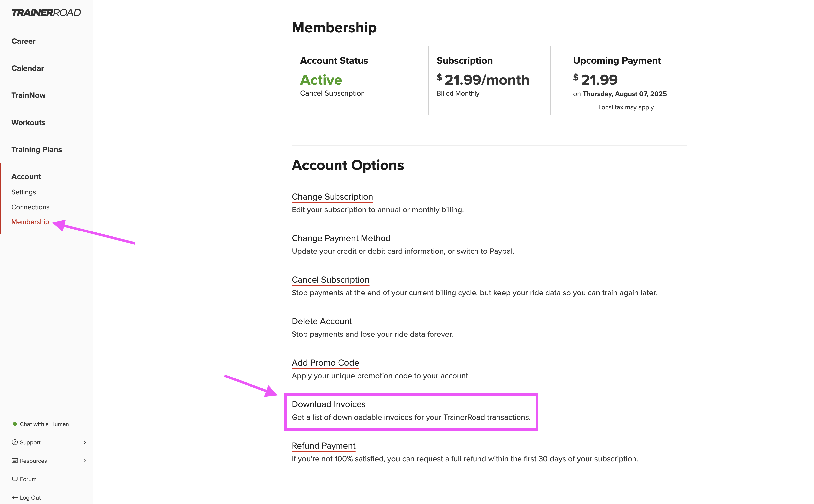Open the Career page in sidebar
This screenshot has height=504, width=814.
(23, 41)
